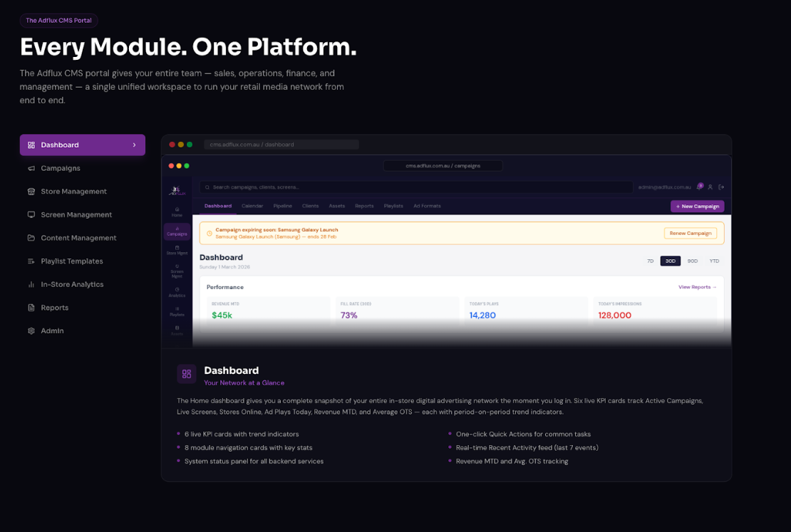791x532 pixels.
Task: Click the search campaigns input field
Action: click(416, 187)
